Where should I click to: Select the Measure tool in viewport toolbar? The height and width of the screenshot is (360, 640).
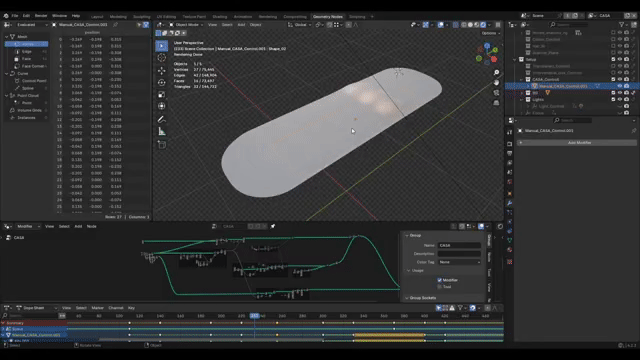pos(162,131)
